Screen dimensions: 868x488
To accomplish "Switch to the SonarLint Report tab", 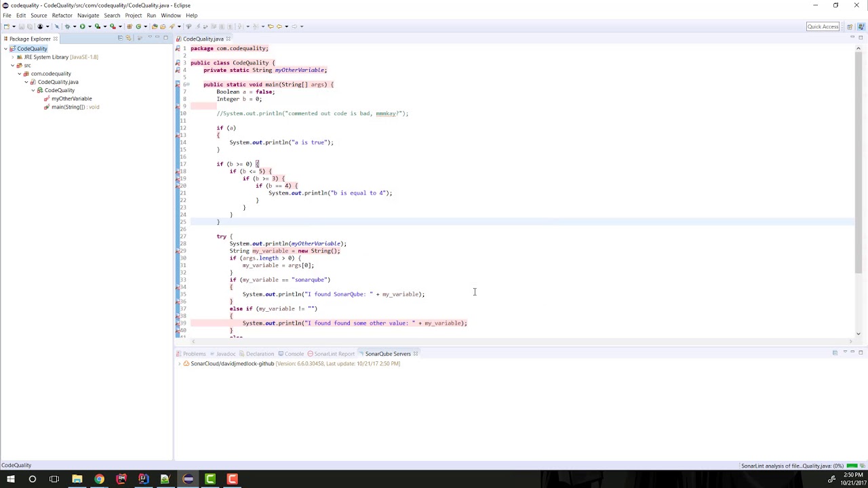I will (331, 354).
